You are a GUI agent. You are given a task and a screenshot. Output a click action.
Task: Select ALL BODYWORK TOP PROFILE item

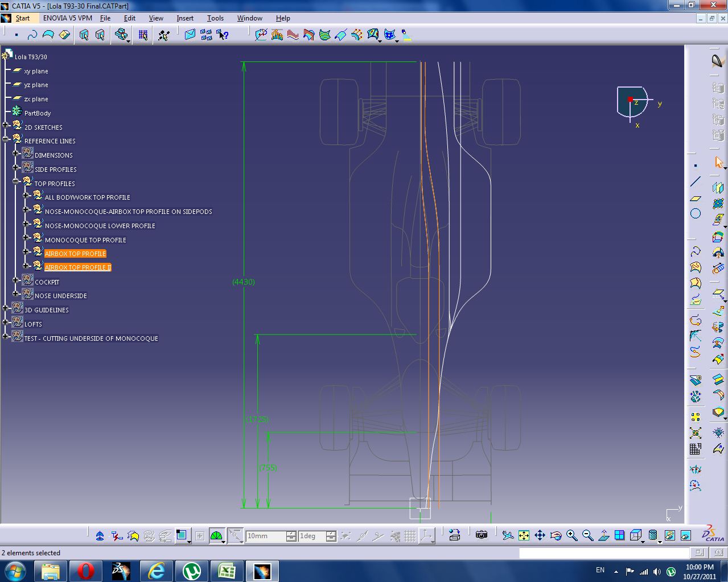point(87,197)
